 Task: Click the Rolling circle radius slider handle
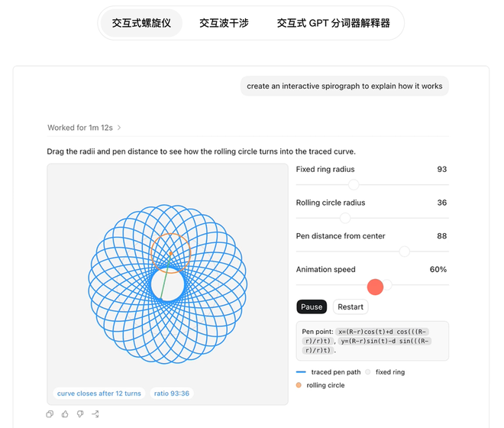pos(345,218)
